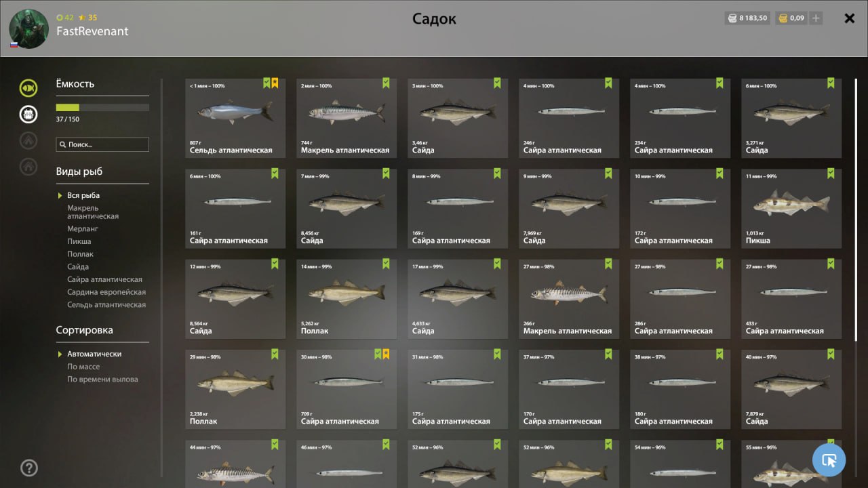
Task: Filter list by Поллак species
Action: click(x=81, y=254)
